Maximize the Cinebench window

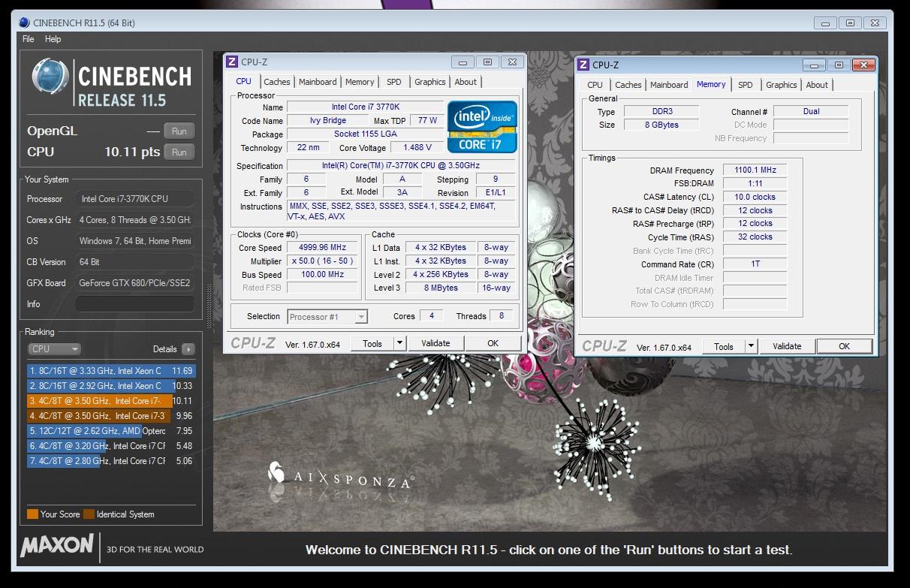pos(850,23)
